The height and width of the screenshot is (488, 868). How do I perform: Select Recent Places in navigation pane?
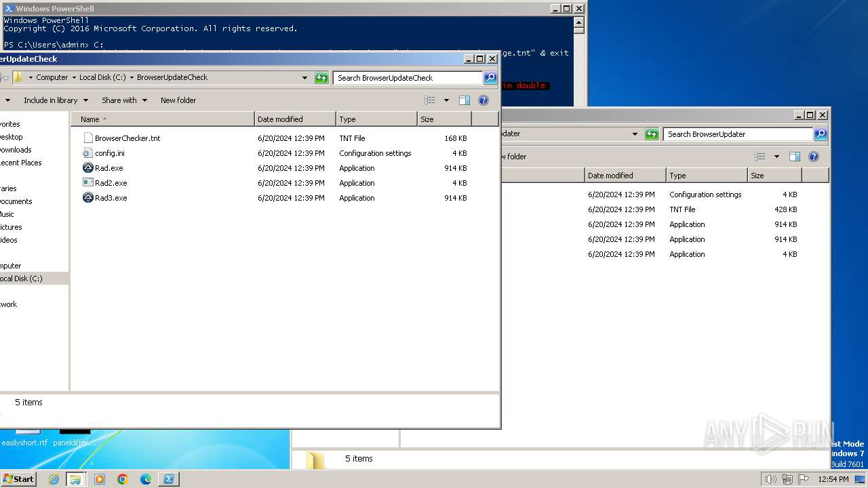coord(21,163)
